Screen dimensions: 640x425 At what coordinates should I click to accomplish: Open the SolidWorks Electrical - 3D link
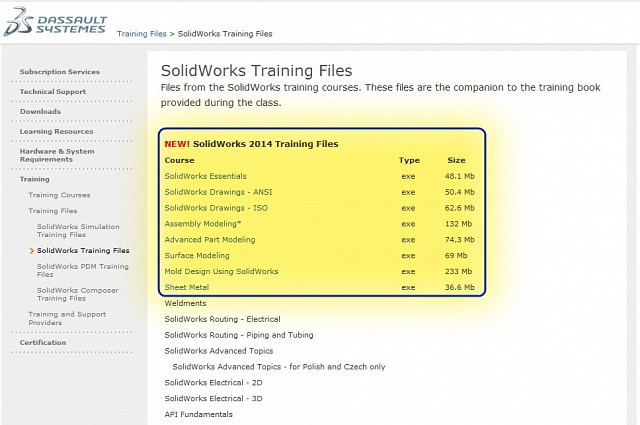(213, 399)
